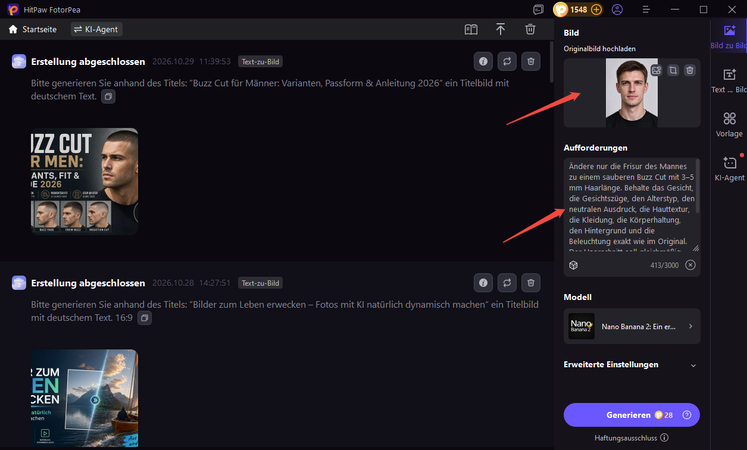
Task: Open the Buzz Cut generated thumbnail
Action: pyautogui.click(x=85, y=181)
